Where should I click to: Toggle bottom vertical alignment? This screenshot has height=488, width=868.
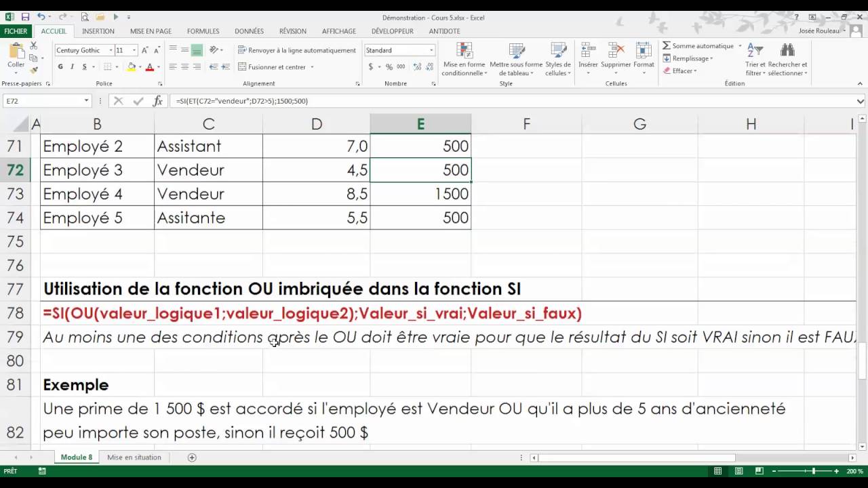pyautogui.click(x=197, y=50)
